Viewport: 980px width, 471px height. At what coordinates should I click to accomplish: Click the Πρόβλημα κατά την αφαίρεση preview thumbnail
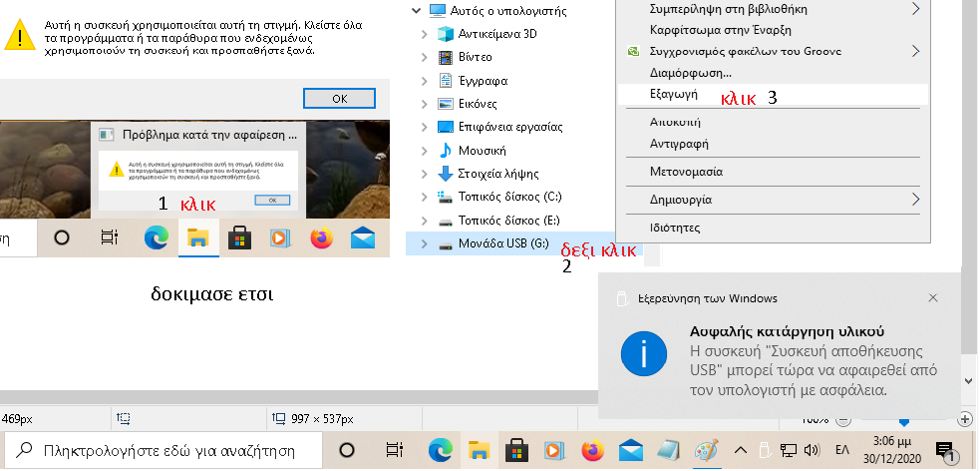(x=198, y=169)
